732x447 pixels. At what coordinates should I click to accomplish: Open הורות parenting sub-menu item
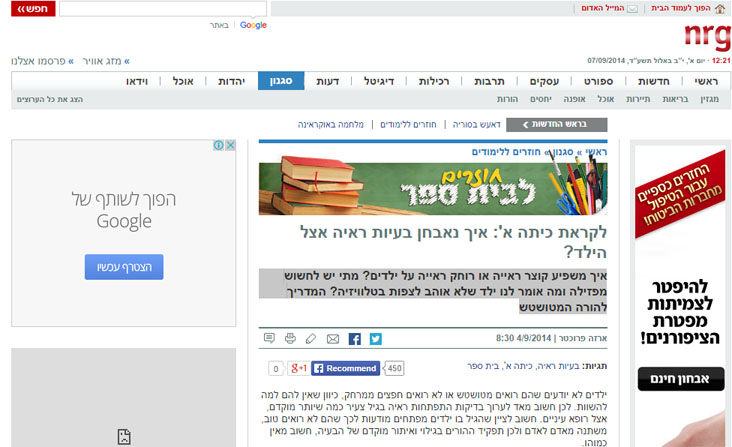pos(507,99)
